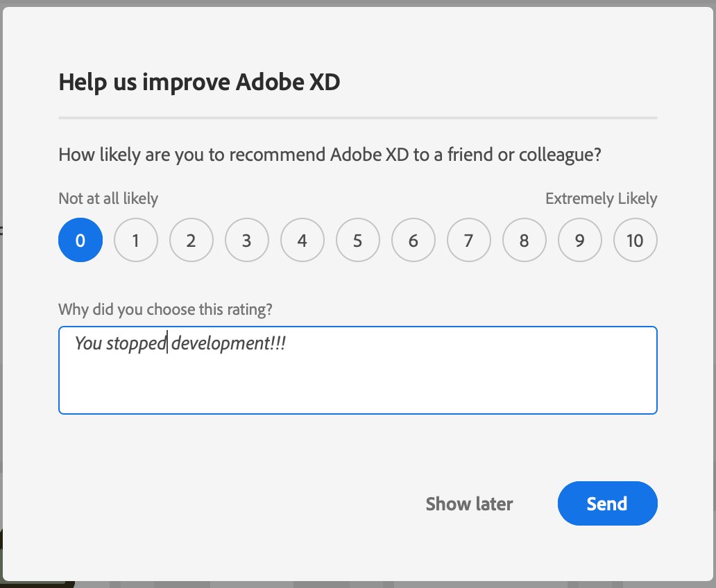Focus the rating reason text box
The image size is (716, 588).
[x=358, y=370]
